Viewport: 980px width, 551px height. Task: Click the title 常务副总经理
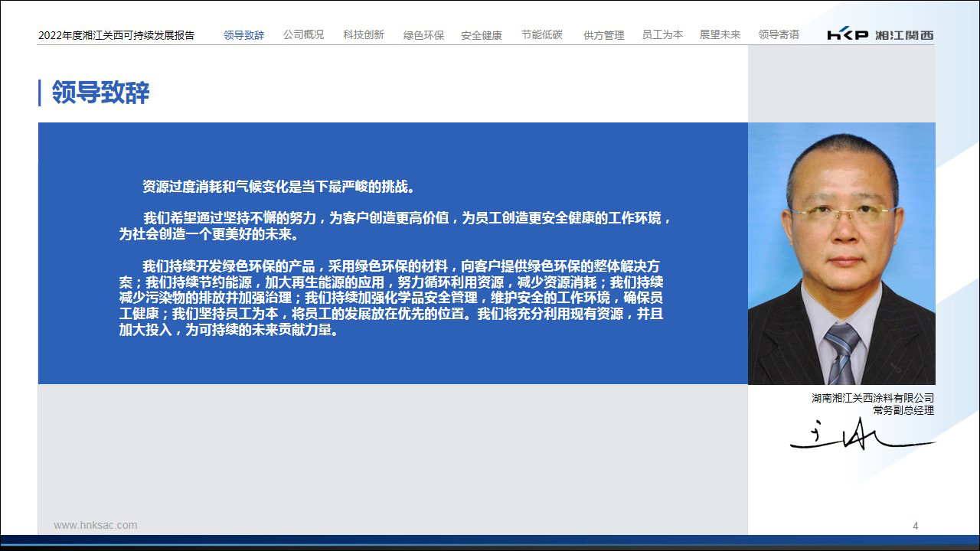click(904, 410)
